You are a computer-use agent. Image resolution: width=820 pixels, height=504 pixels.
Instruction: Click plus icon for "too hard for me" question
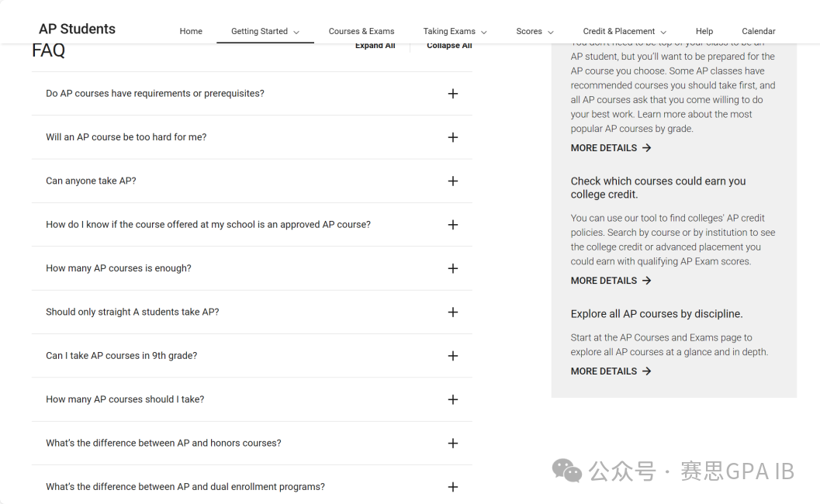pos(453,137)
